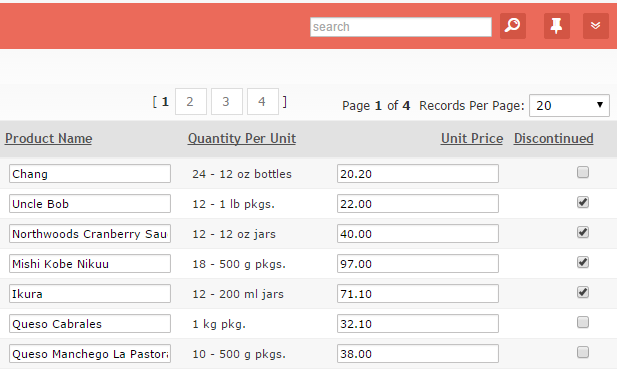Select the 97.00 unit price field
This screenshot has height=370, width=617.
[417, 264]
